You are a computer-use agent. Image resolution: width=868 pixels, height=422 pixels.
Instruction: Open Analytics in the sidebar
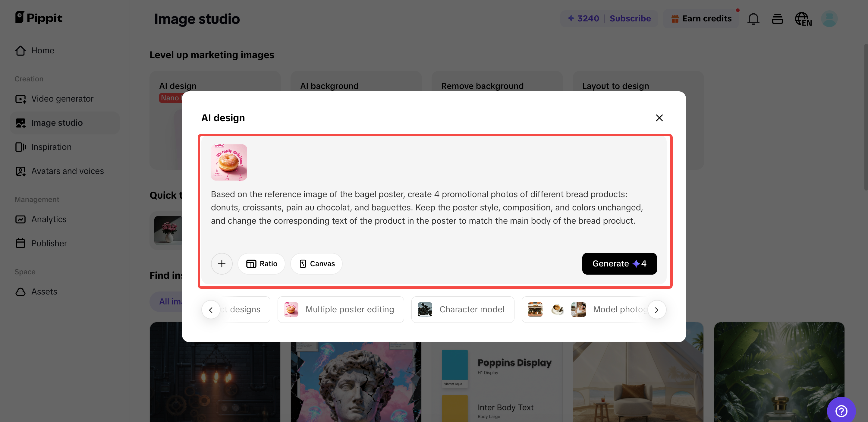coord(49,219)
